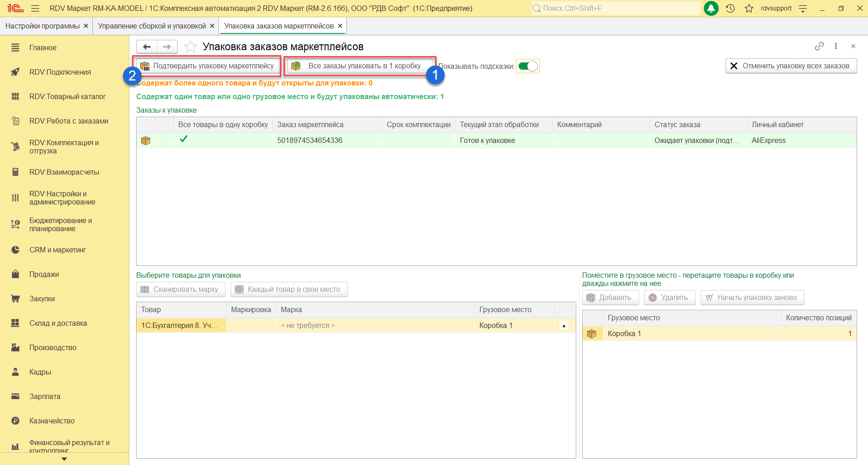Click the box icon in order row
Image resolution: width=868 pixels, height=465 pixels.
[x=146, y=141]
